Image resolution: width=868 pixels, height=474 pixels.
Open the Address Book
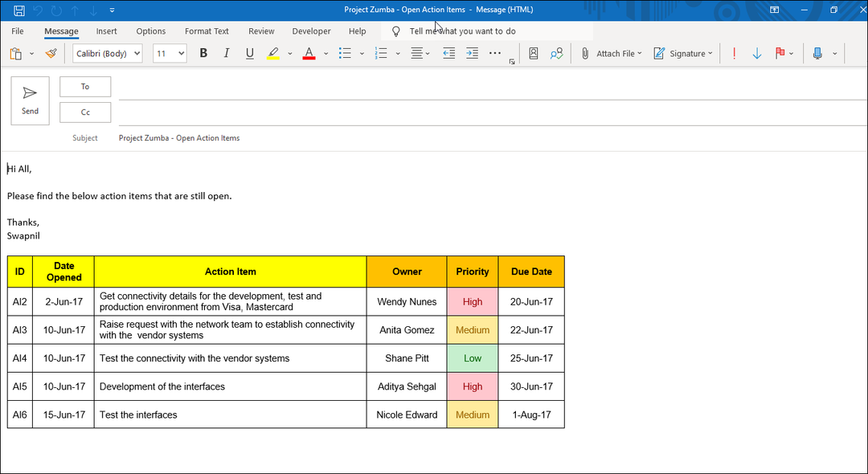point(534,54)
